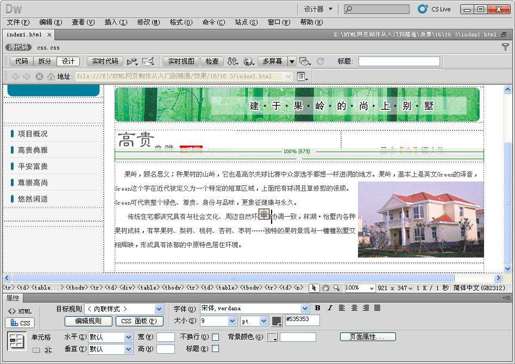Toggle 实时视图 live view
The image size is (515, 364).
click(x=181, y=61)
